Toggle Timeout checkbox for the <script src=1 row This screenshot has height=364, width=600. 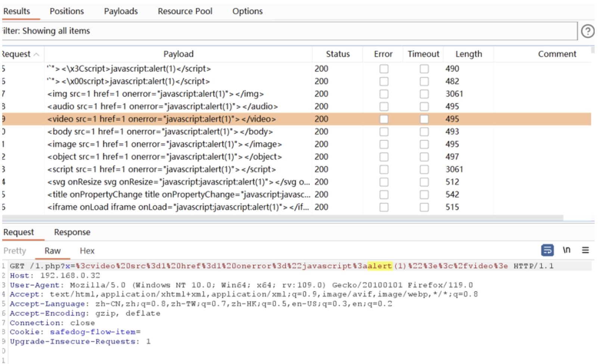424,169
